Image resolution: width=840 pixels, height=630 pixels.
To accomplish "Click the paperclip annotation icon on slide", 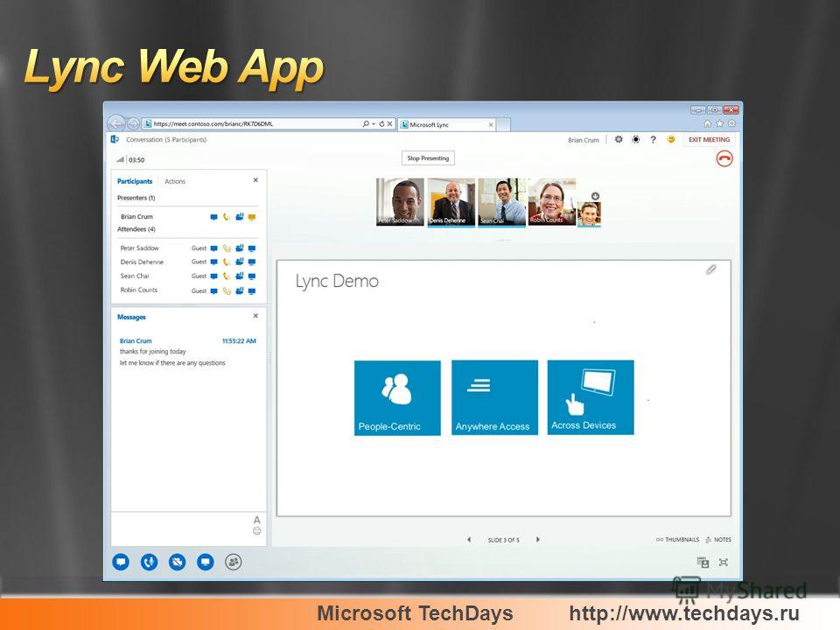I will coord(710,269).
